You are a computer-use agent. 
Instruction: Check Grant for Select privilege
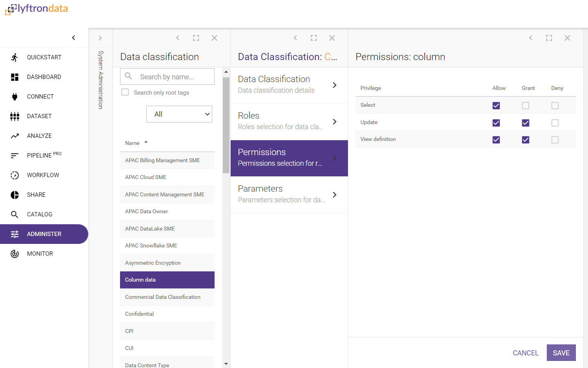click(x=526, y=106)
